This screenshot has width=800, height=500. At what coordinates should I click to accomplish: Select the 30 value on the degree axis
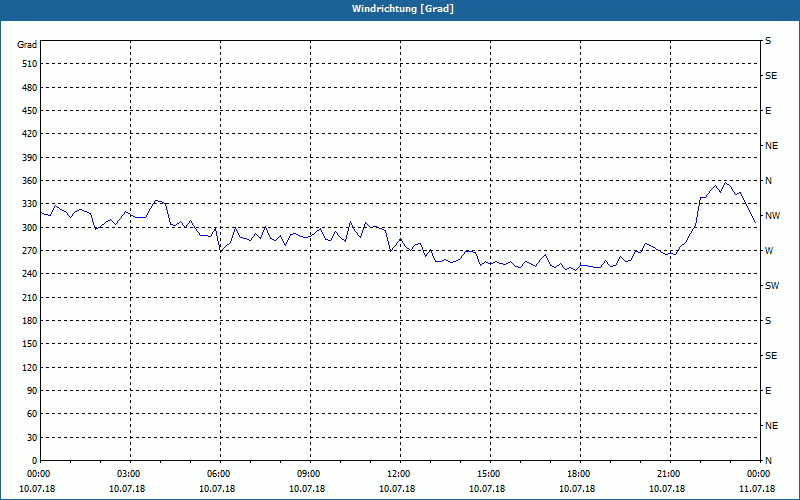click(32, 438)
